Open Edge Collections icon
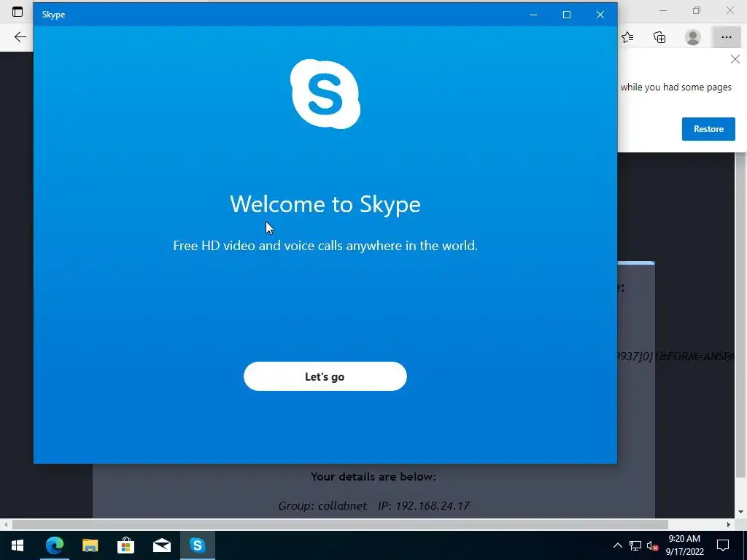 659,37
